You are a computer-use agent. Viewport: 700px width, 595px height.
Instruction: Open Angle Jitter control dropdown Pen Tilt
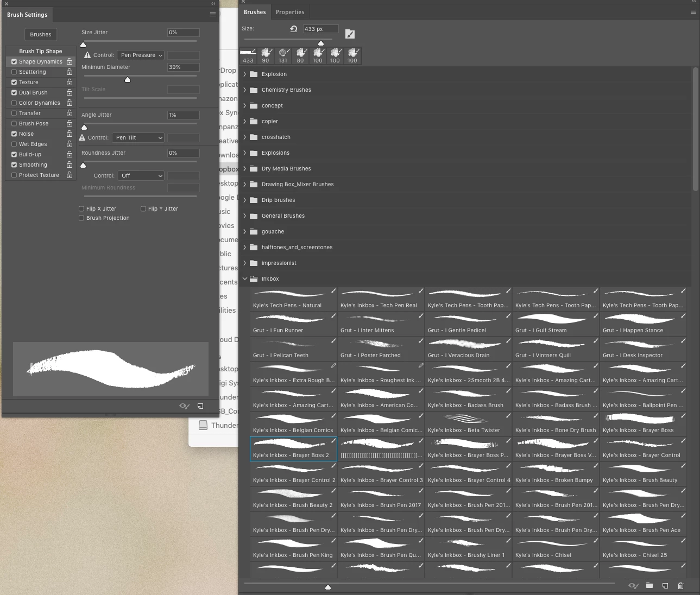(x=138, y=137)
